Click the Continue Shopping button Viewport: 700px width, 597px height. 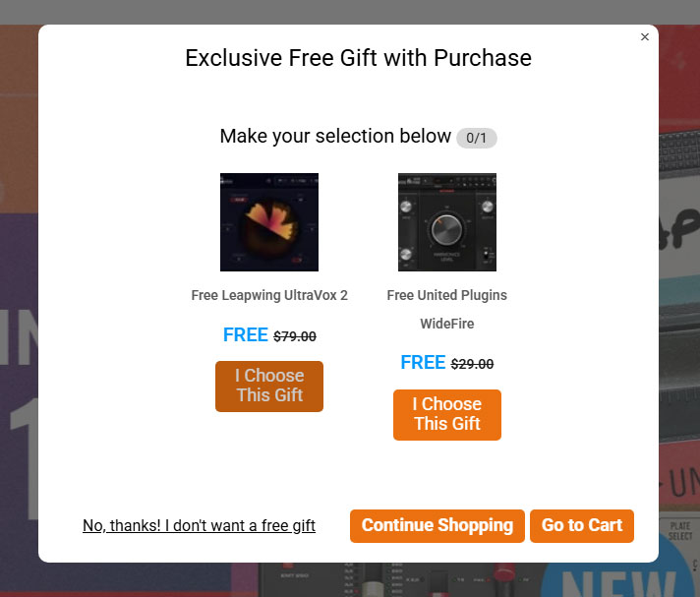pos(437,526)
